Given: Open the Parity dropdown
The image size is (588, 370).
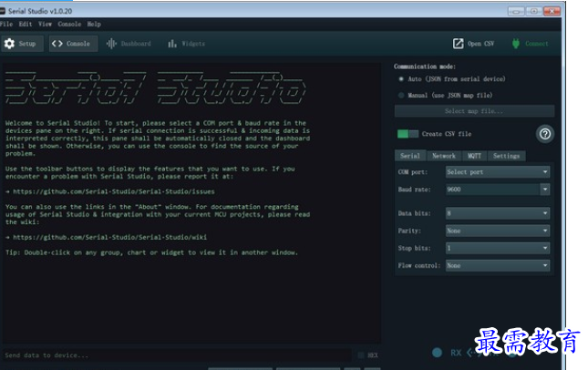Looking at the screenshot, I should pyautogui.click(x=498, y=231).
